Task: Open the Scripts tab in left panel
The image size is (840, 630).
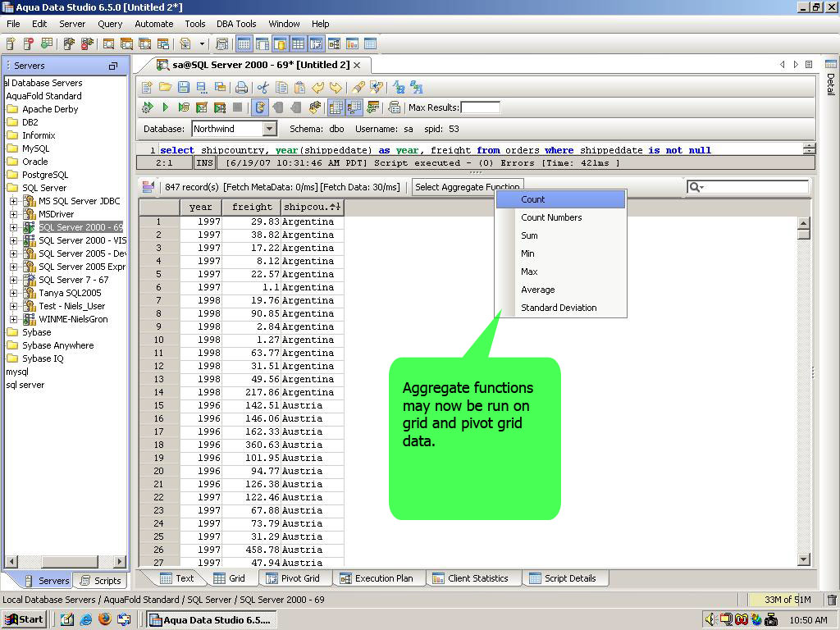Action: (100, 581)
